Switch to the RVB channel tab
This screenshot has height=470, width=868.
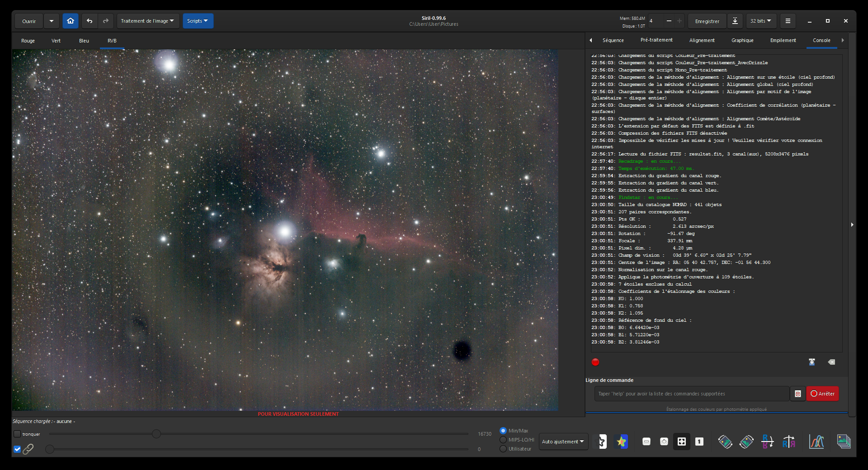(112, 41)
